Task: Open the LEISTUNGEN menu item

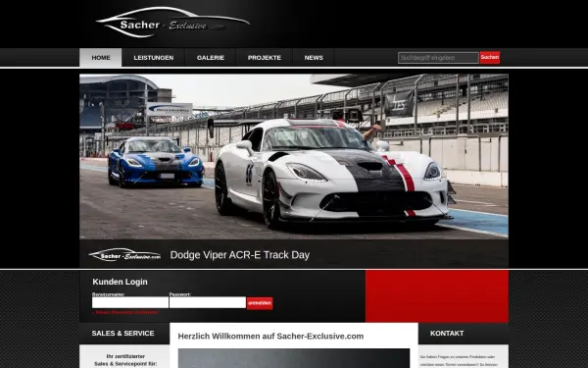Action: click(154, 58)
